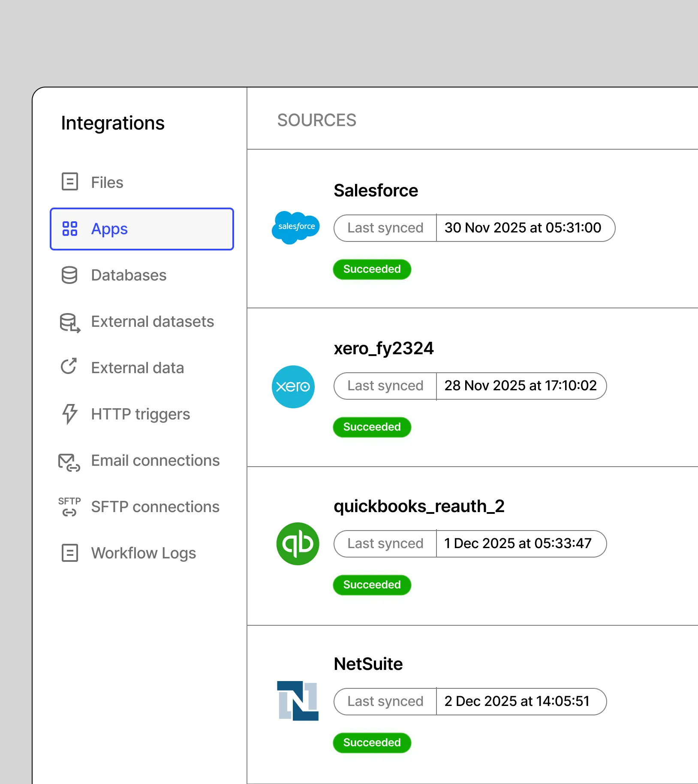The height and width of the screenshot is (784, 698).
Task: Open the quickbooks_reauth_2 source title
Action: 419,507
